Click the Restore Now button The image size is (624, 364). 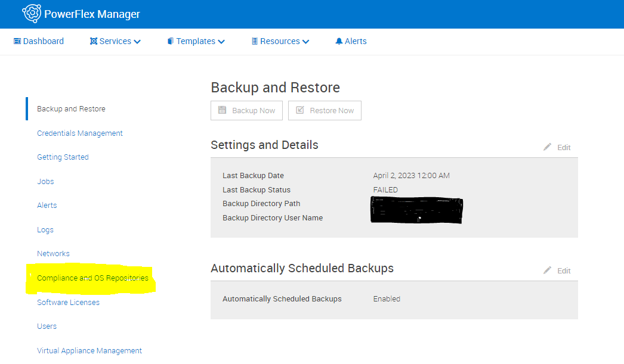pyautogui.click(x=325, y=110)
